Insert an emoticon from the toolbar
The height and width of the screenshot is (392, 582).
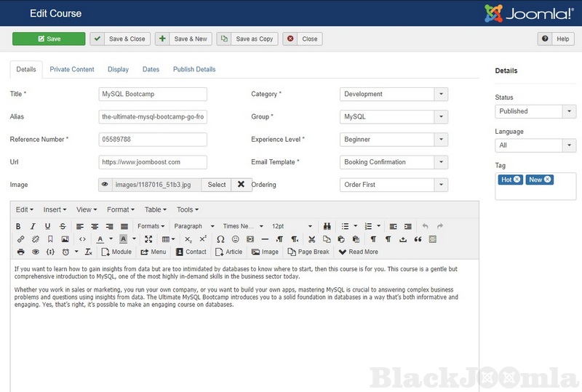point(235,239)
